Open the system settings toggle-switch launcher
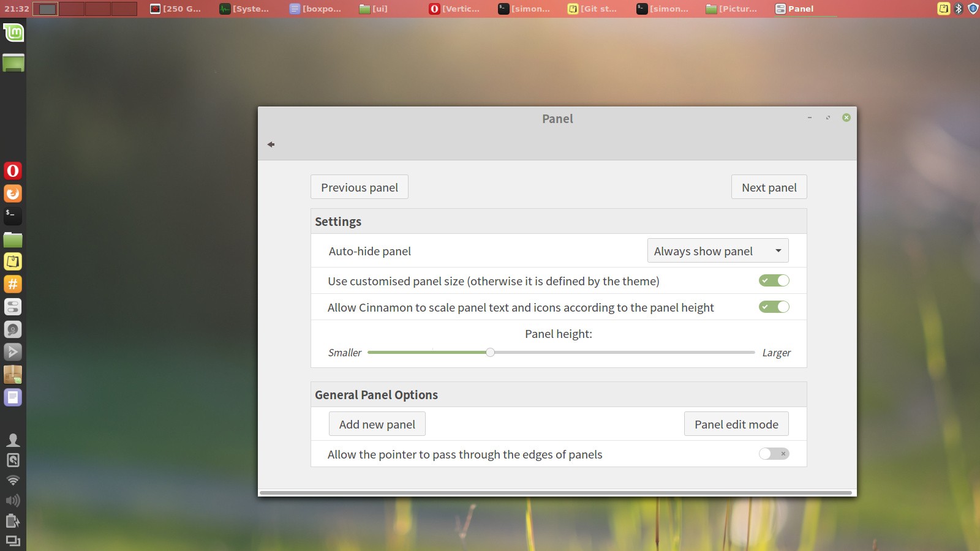 point(13,307)
